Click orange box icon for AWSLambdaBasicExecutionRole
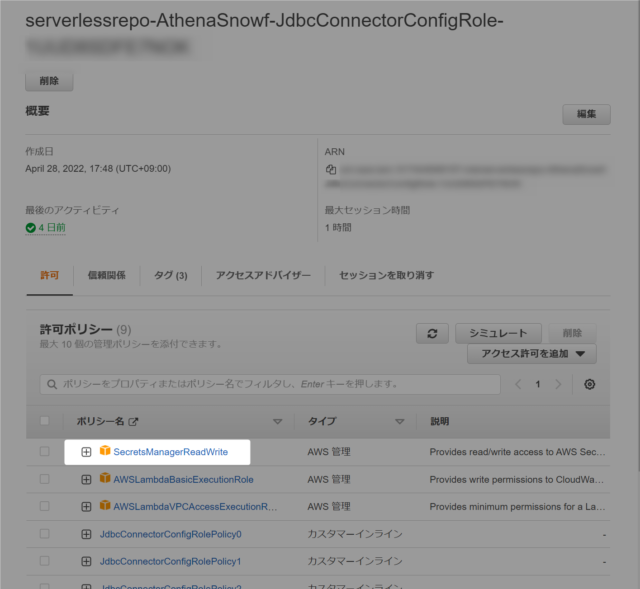640x589 pixels. [105, 478]
